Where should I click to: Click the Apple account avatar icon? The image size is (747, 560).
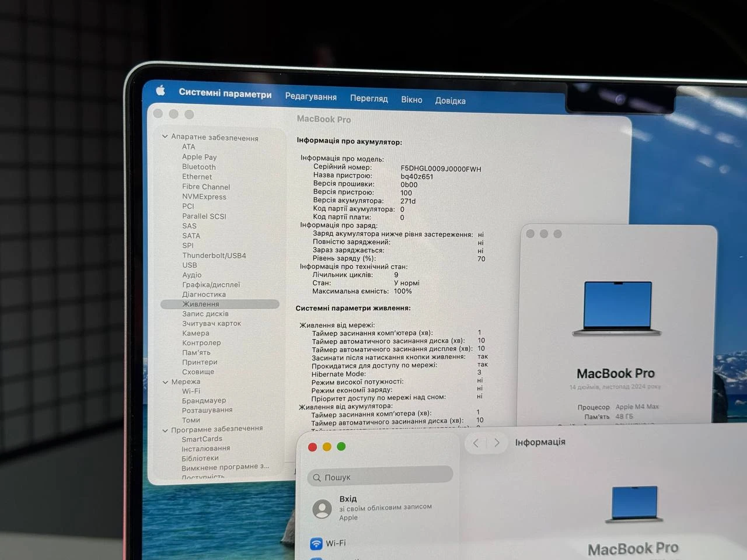tap(323, 508)
